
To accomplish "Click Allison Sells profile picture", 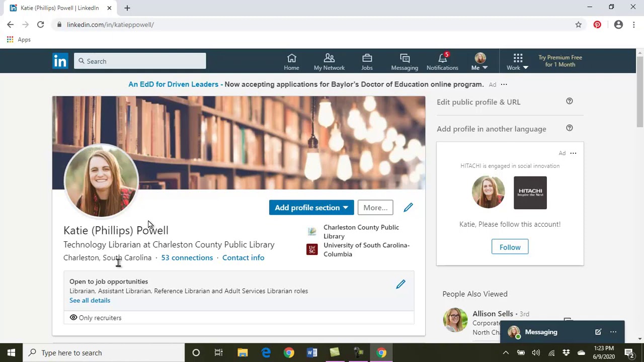I will tap(455, 320).
